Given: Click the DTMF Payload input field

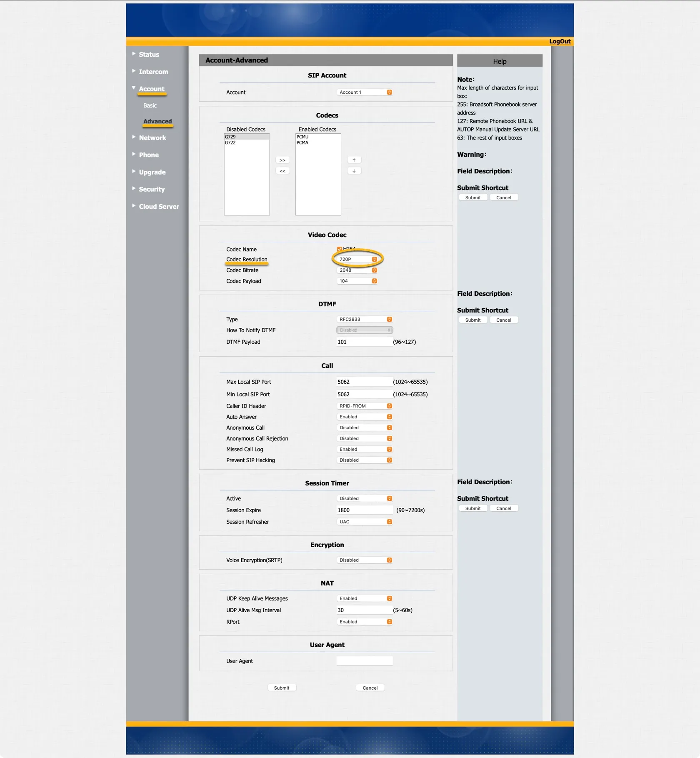Looking at the screenshot, I should [364, 342].
